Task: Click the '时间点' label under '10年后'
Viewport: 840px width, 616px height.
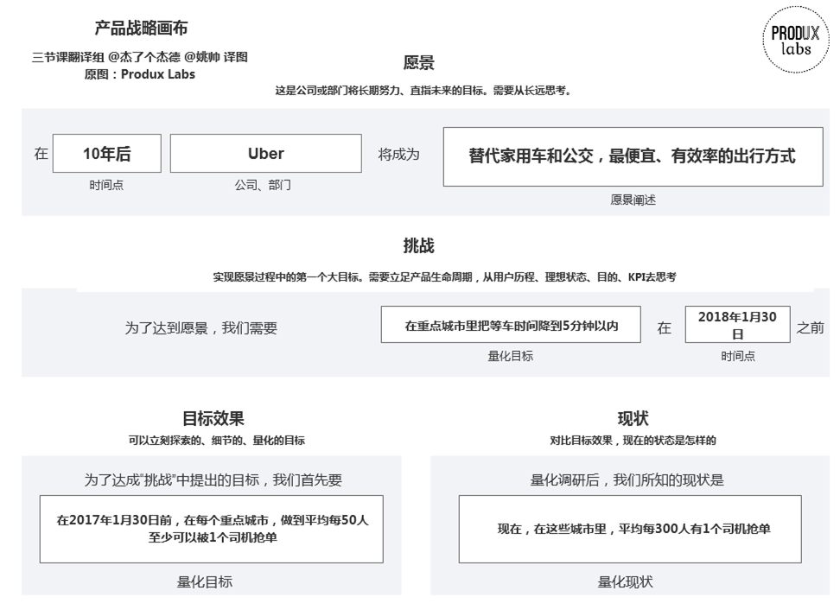Action: point(106,185)
